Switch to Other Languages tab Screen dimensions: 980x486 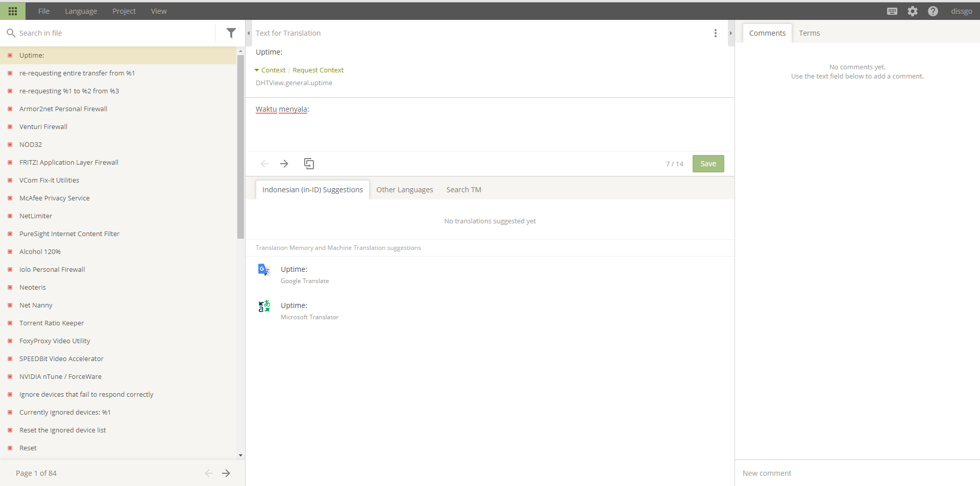pyautogui.click(x=405, y=190)
